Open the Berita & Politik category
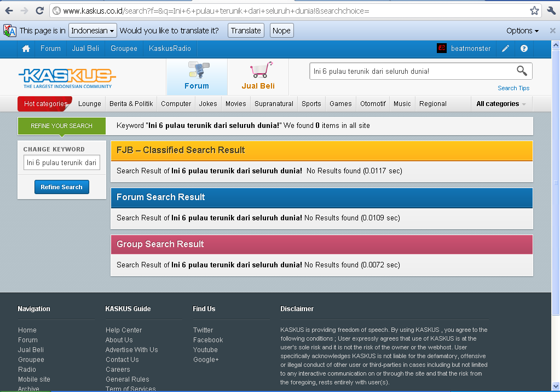Screen dimensions: 560x392 click(x=131, y=104)
